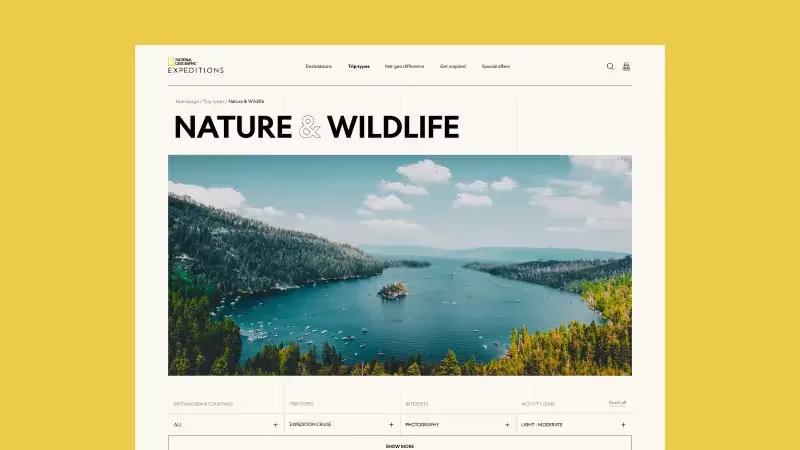Click Trip types in the breadcrumb
The height and width of the screenshot is (450, 800).
coord(214,102)
